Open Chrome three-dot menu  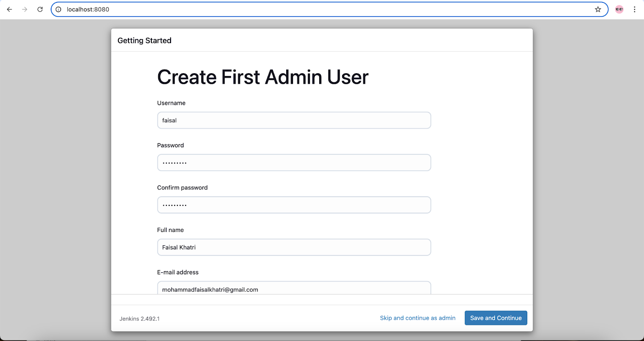pyautogui.click(x=635, y=9)
